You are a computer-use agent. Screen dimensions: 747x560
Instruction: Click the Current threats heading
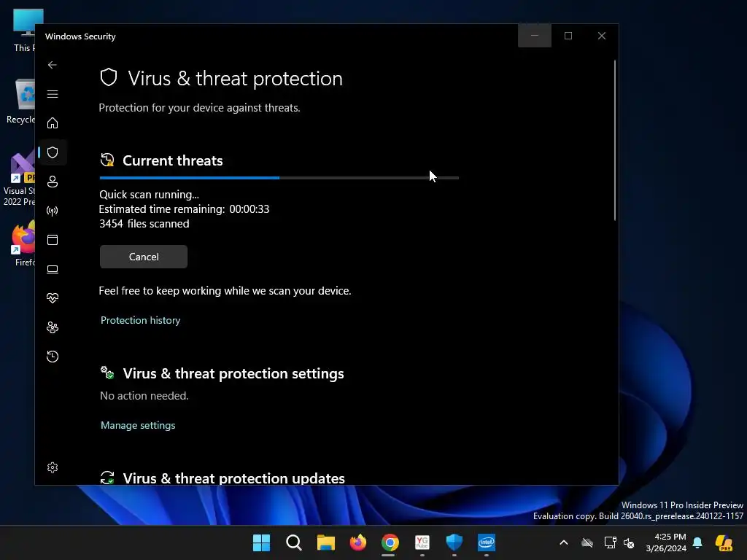tap(172, 160)
